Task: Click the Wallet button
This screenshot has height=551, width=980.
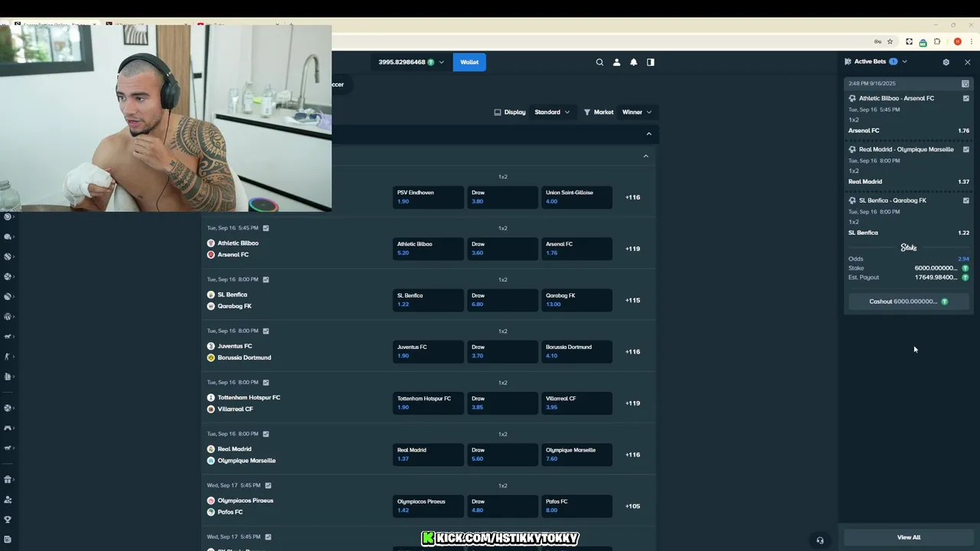Action: point(469,62)
